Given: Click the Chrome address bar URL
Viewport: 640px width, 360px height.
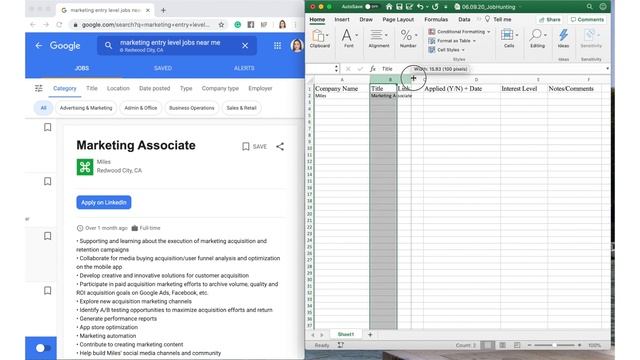Looking at the screenshot, I should pyautogui.click(x=145, y=25).
